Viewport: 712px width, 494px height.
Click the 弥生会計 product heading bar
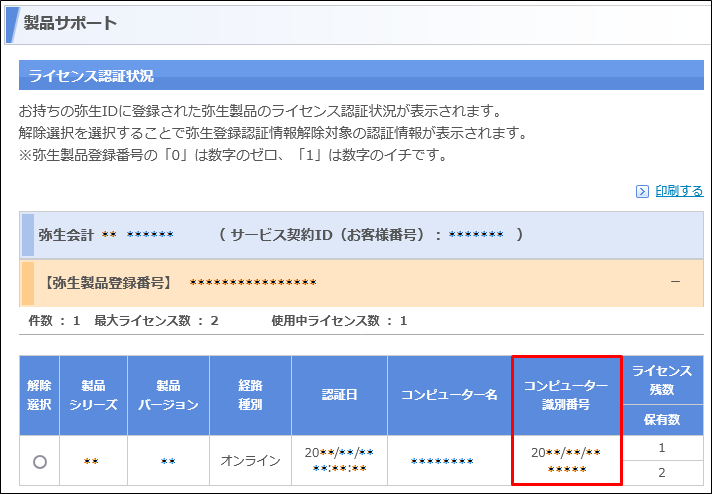coord(361,235)
